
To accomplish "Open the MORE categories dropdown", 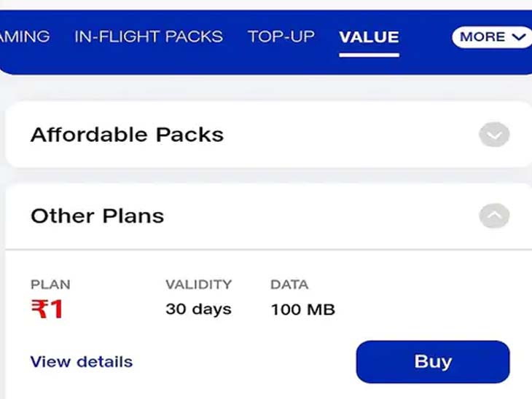I will [x=492, y=36].
